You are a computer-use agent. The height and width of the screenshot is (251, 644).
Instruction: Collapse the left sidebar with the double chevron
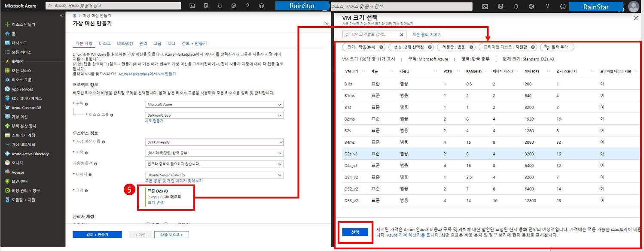(61, 15)
